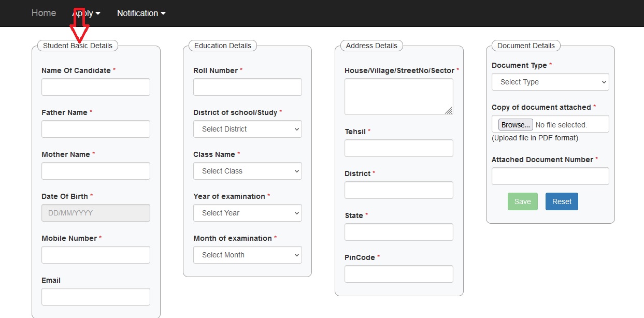644x318 pixels.
Task: Click the Roll Number input field
Action: (247, 87)
